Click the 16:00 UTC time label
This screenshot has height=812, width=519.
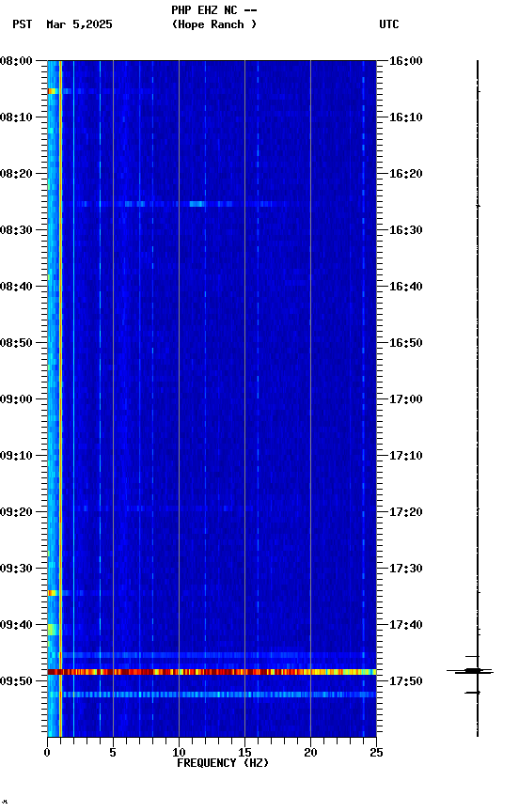(x=405, y=61)
